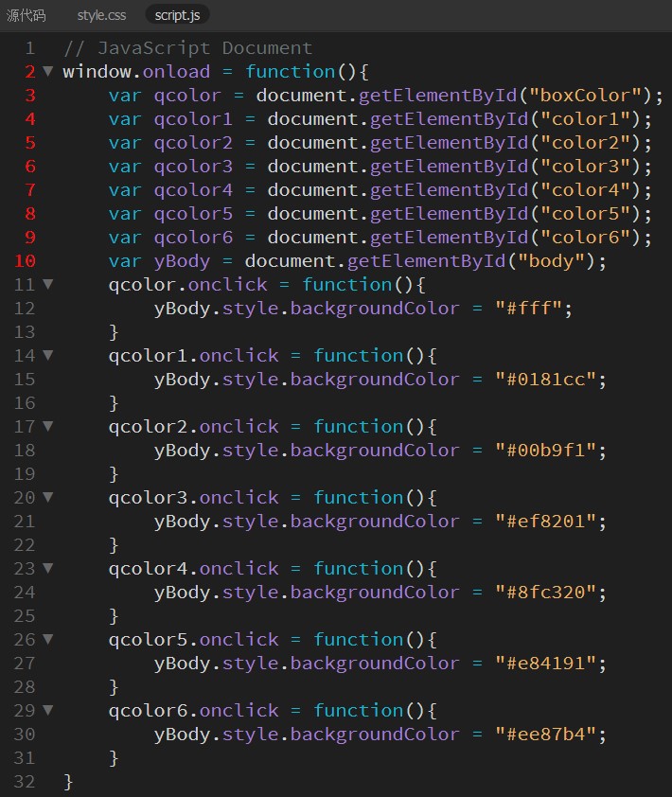Click the "color1" string on line 4
672x797 pixels.
[585, 119]
